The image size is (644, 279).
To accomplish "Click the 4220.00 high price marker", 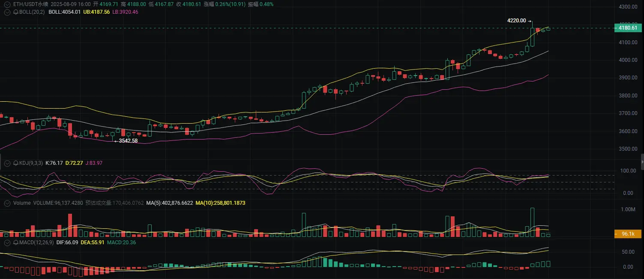I will click(x=516, y=21).
